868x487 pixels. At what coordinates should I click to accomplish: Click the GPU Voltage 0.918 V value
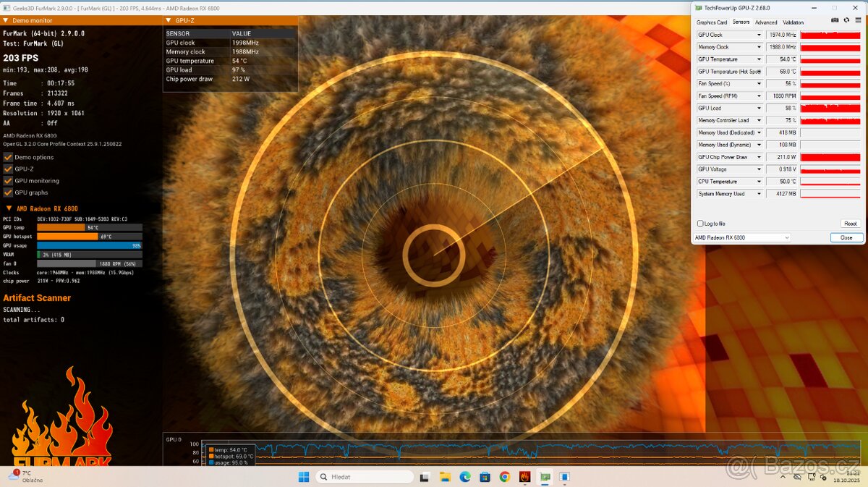pos(782,169)
